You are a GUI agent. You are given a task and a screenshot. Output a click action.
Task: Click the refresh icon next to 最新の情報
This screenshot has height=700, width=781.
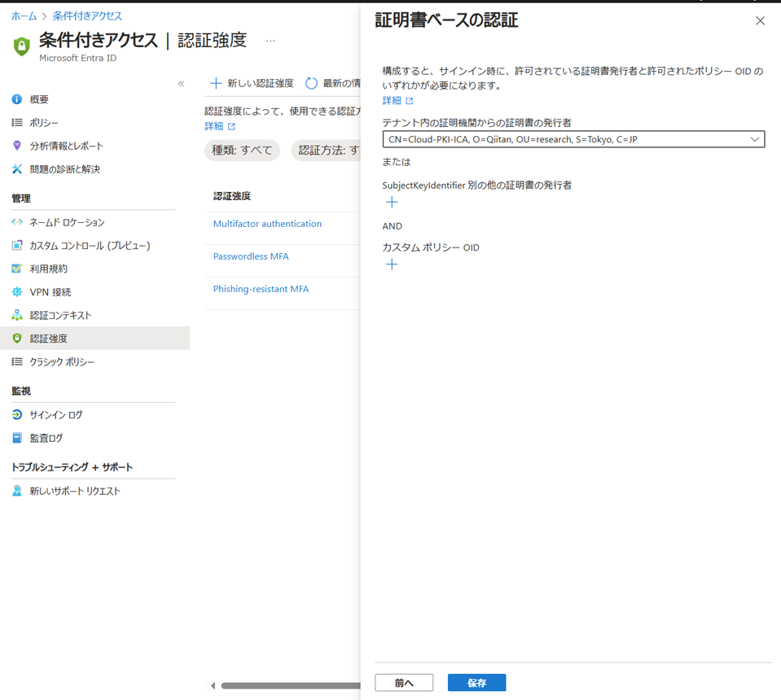tap(311, 83)
